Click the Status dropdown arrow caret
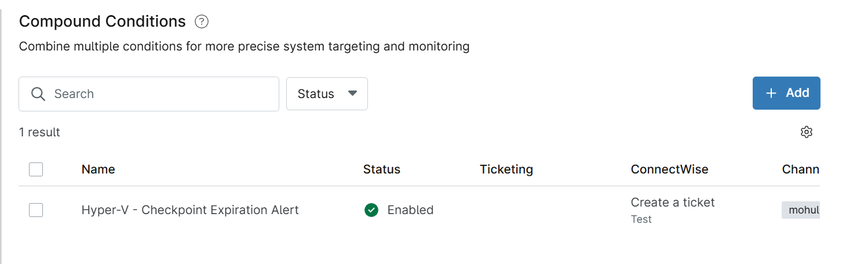Image resolution: width=868 pixels, height=264 pixels. (x=352, y=93)
